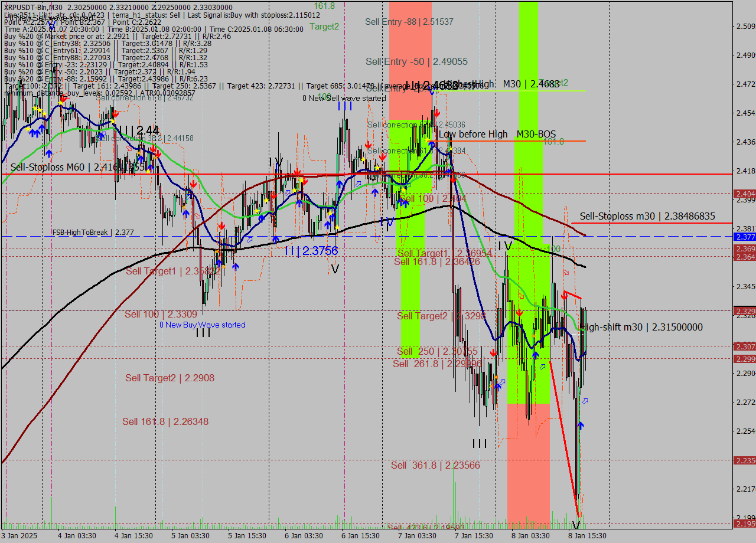Click the 'Time A:2025.01.07 20:30:00' info line
Screen dimensions: 756x543
[x=154, y=29]
